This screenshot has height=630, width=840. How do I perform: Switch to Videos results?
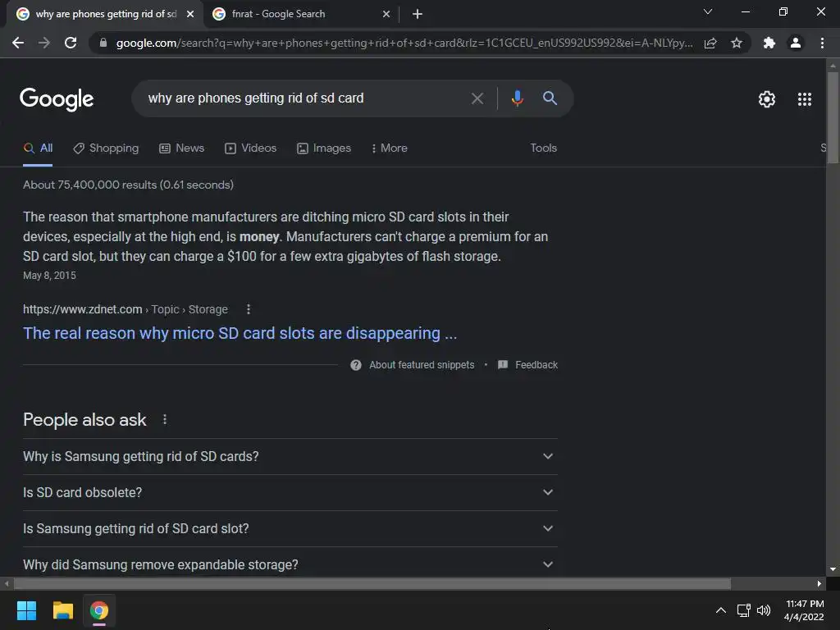[x=251, y=148]
